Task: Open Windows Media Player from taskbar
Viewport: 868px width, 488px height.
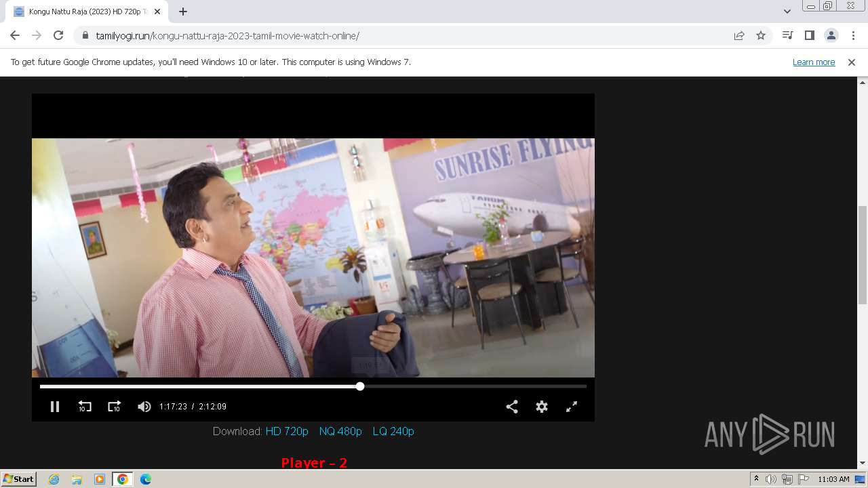Action: point(100,479)
